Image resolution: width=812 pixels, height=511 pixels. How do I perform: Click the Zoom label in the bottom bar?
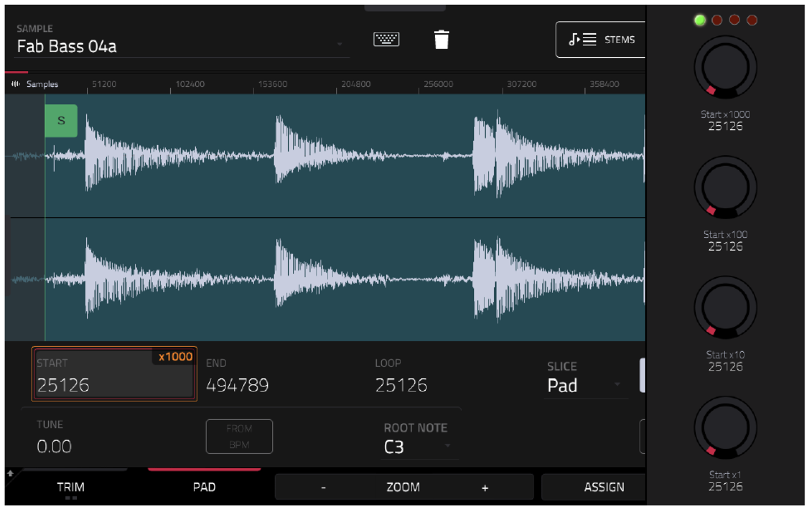coord(403,487)
